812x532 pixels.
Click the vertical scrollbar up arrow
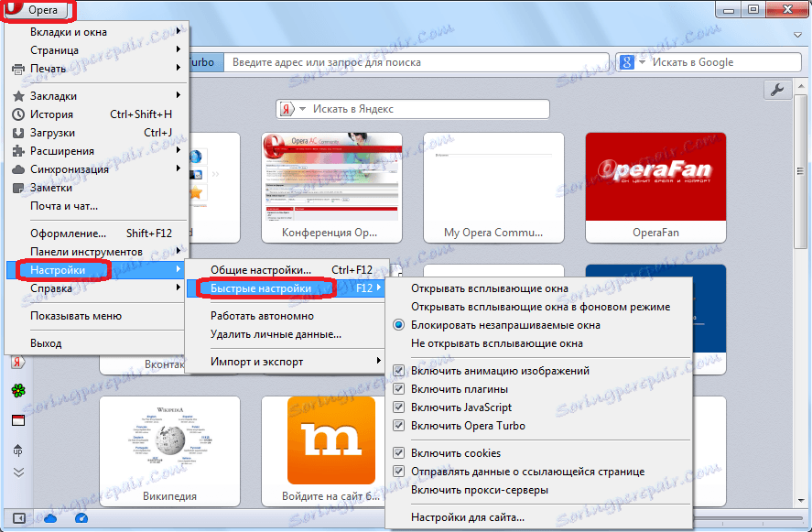pyautogui.click(x=801, y=86)
